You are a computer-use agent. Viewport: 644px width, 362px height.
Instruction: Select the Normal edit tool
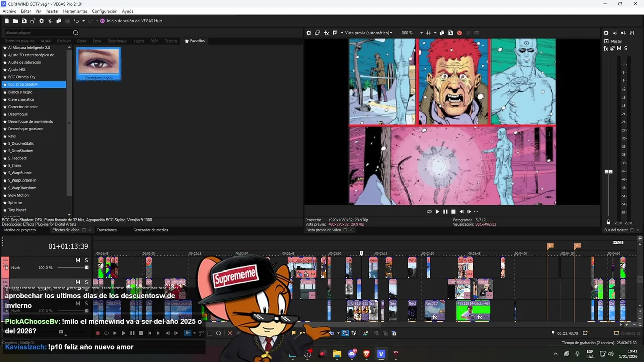(187, 333)
